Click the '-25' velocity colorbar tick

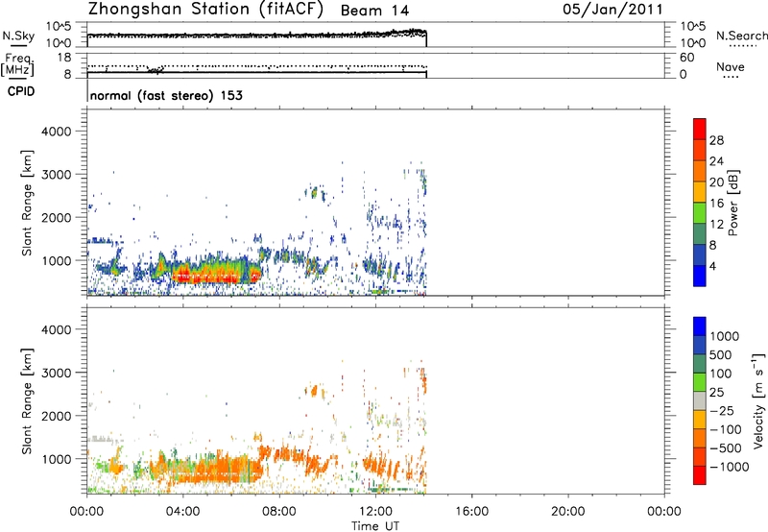tap(720, 410)
